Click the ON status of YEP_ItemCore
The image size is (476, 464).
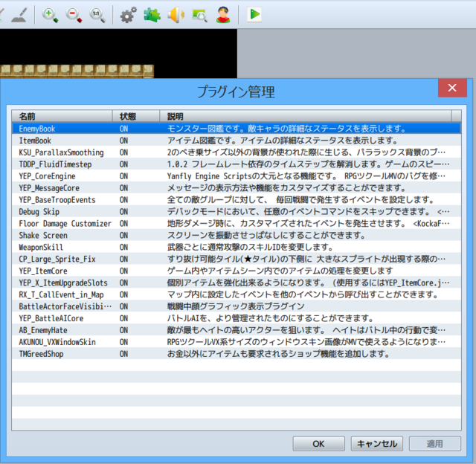click(x=123, y=271)
